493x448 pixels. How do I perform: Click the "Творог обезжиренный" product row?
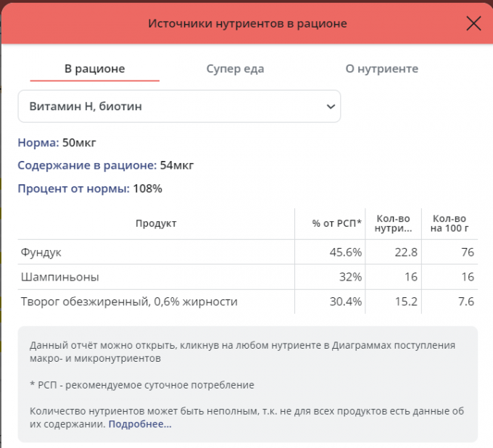click(x=129, y=302)
